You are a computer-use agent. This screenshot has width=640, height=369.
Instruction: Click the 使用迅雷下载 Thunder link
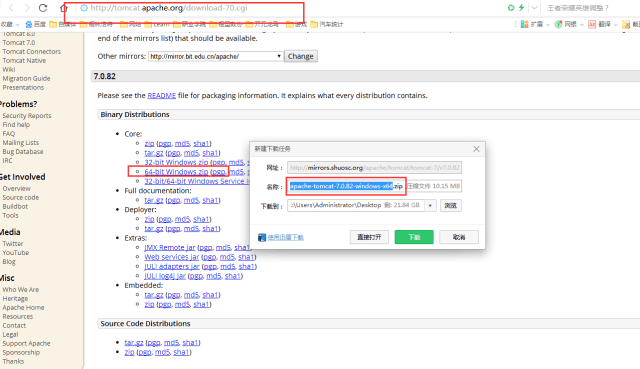coord(285,237)
